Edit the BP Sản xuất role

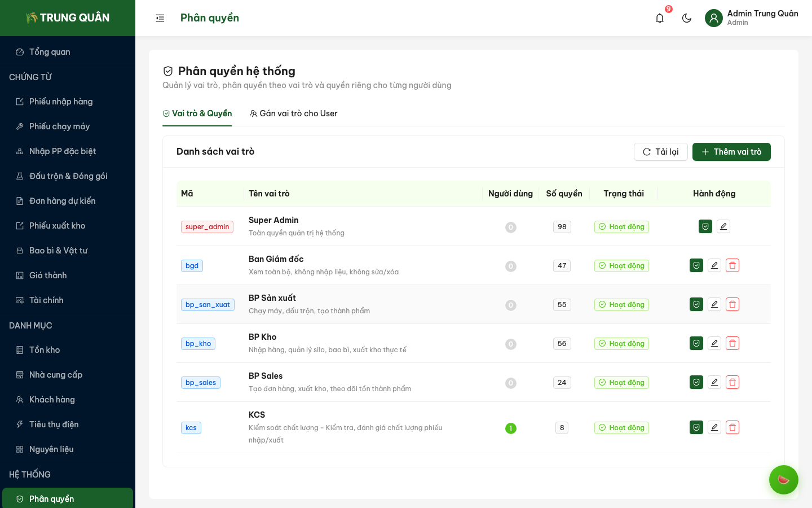click(714, 304)
